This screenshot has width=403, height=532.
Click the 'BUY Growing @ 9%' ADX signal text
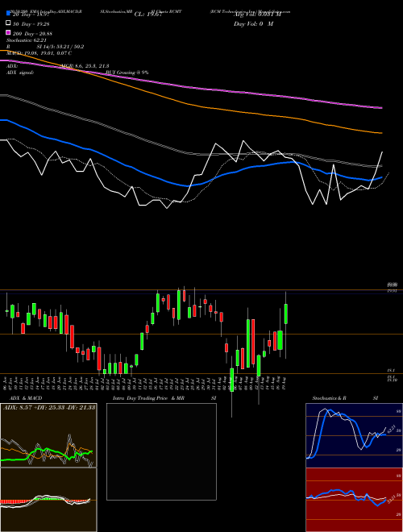(127, 73)
